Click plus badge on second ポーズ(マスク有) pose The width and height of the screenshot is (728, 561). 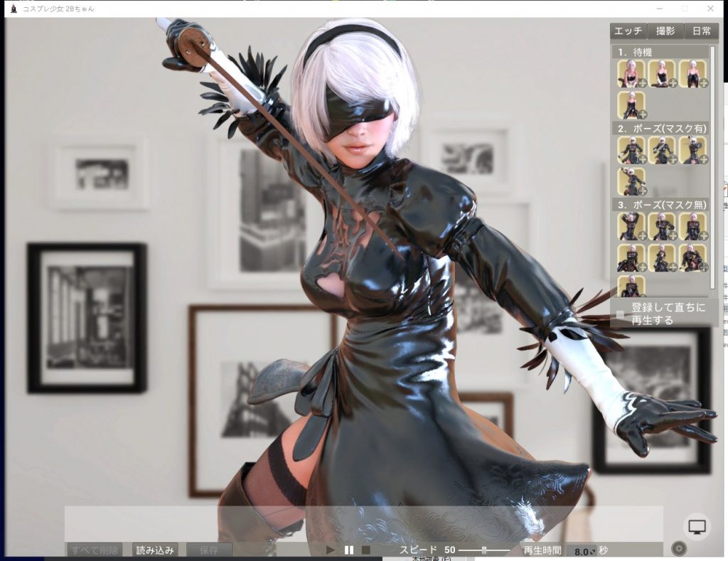tap(673, 160)
